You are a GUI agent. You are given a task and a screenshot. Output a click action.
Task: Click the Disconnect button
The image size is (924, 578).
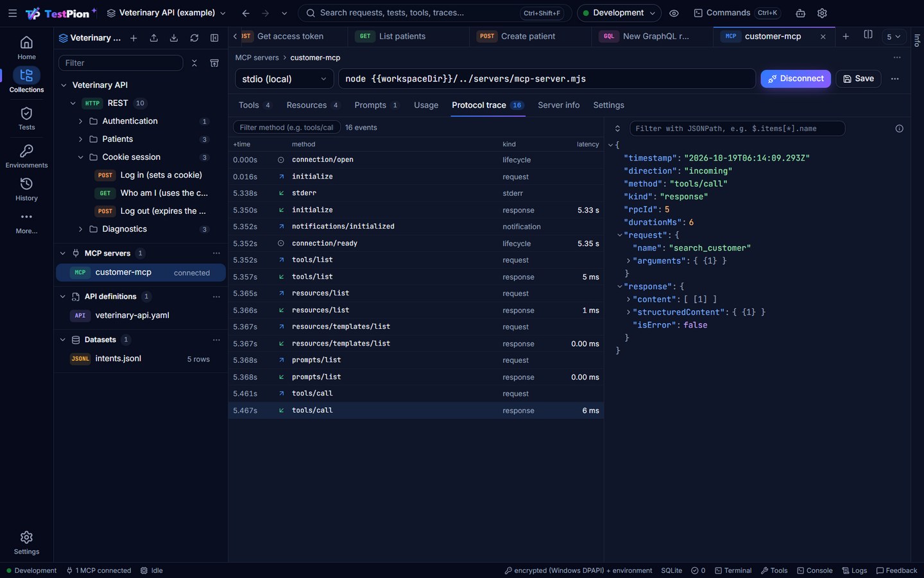[796, 79]
